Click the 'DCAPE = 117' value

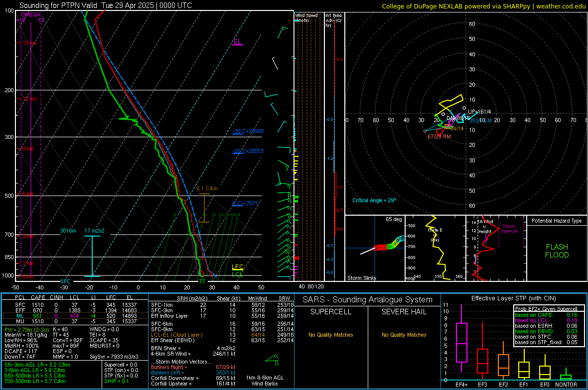tap(20, 351)
